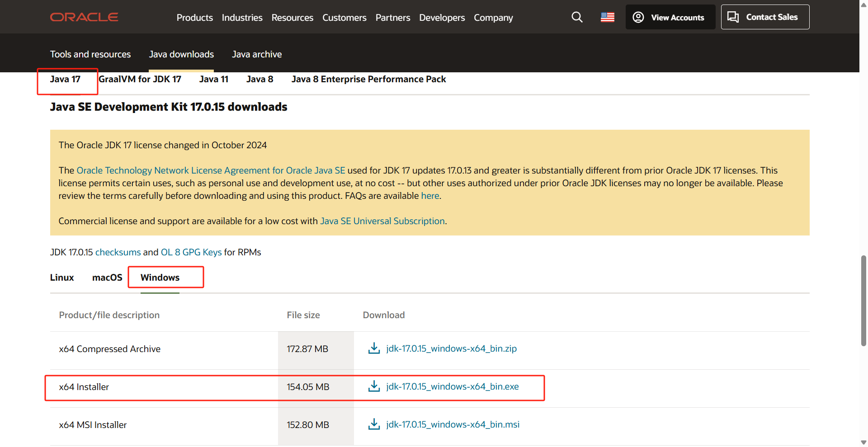
Task: Switch to the Java 8 tab
Action: coord(260,79)
